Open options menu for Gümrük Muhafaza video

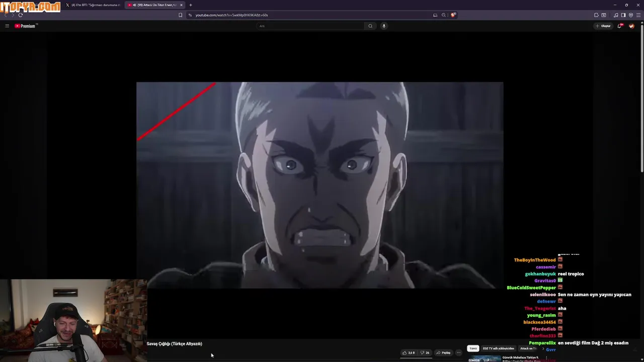pyautogui.click(x=546, y=358)
